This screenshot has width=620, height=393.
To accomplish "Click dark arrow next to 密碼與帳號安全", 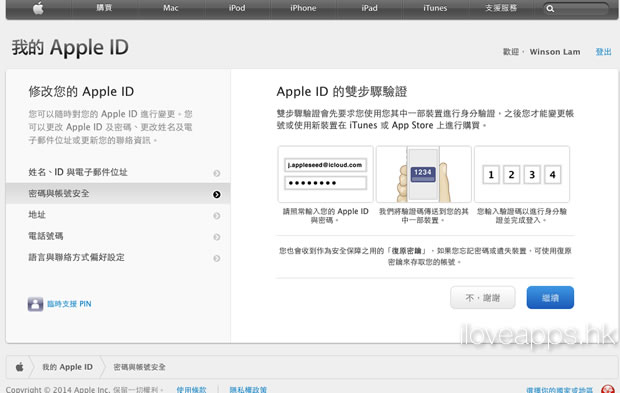I will click(217, 194).
